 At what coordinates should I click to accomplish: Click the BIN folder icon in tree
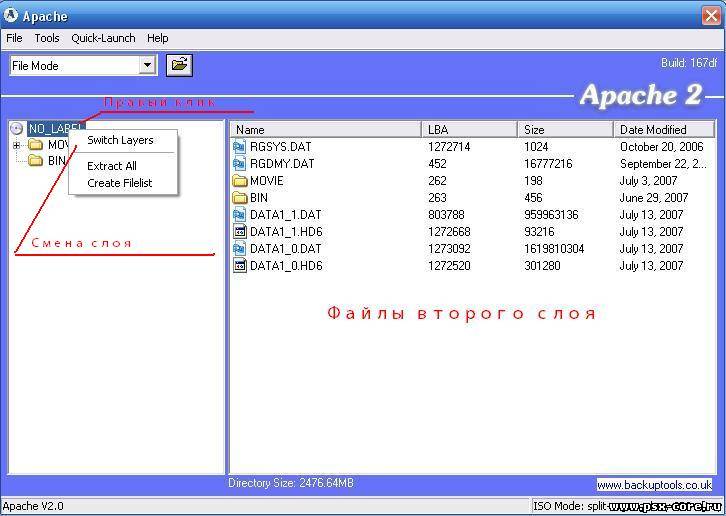[x=36, y=160]
